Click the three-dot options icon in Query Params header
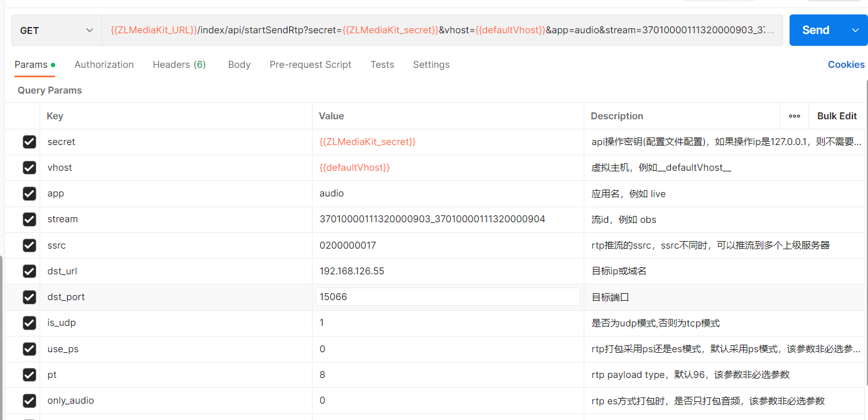 pos(794,116)
